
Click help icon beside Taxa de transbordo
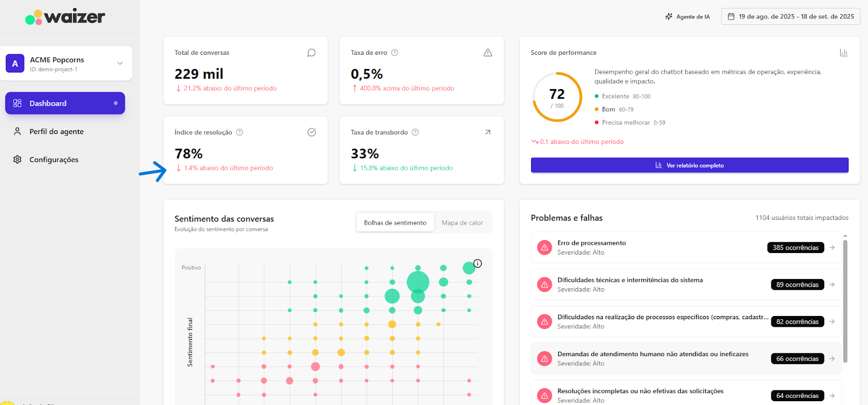(x=416, y=132)
